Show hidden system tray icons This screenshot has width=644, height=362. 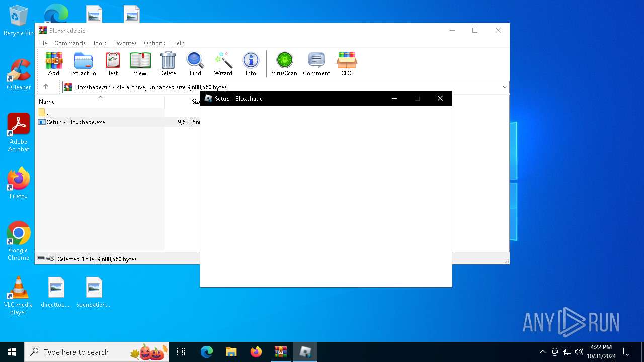542,352
